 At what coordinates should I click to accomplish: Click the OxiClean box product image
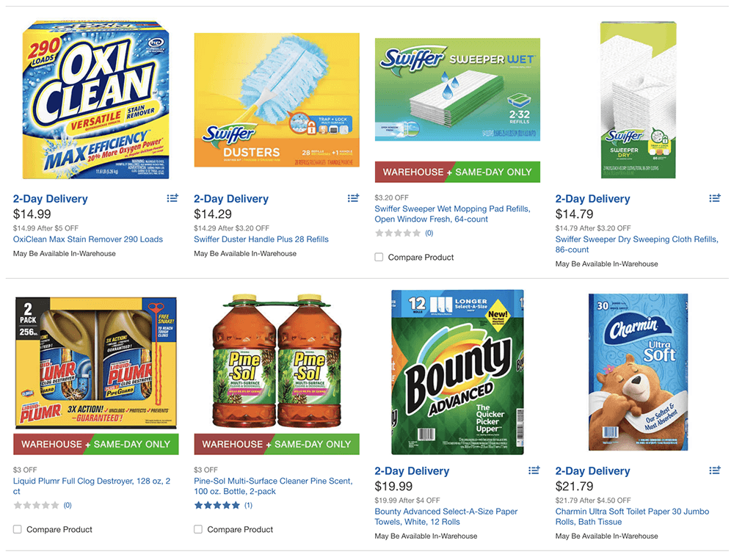(x=96, y=100)
